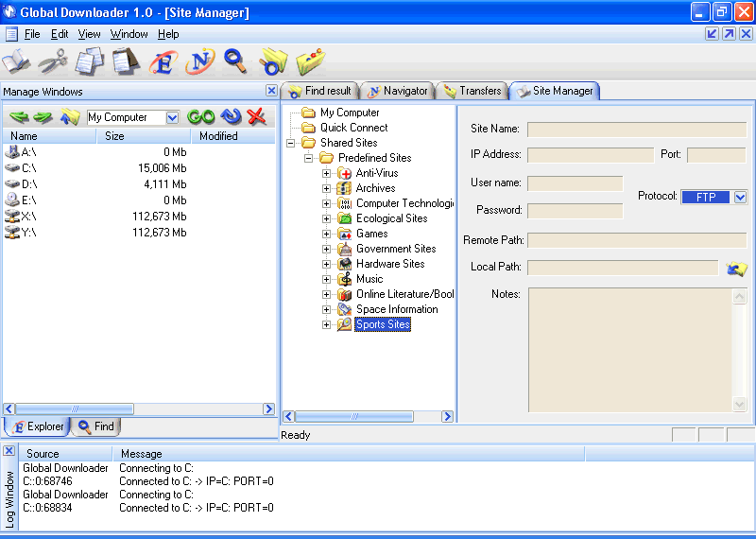Expand the Sports Sites node
The width and height of the screenshot is (756, 539).
pos(326,324)
